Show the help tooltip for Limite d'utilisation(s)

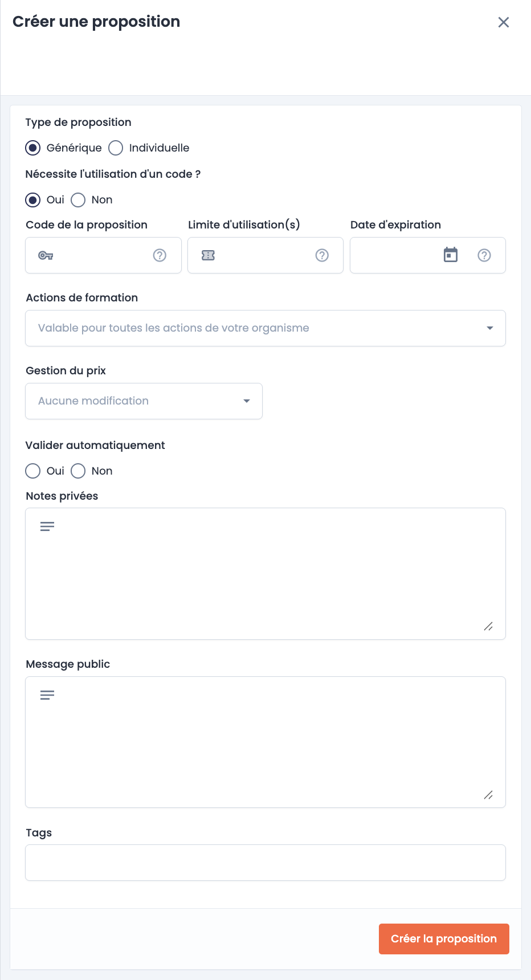click(x=322, y=255)
